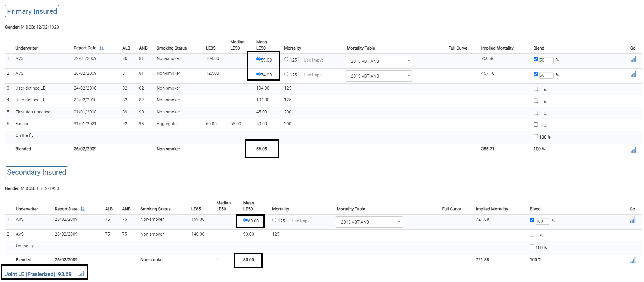Click the Secondary Insured section heading

[36, 172]
